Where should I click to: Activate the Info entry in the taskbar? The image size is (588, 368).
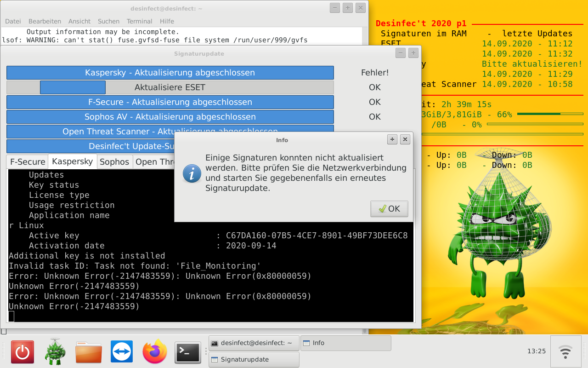click(x=346, y=343)
